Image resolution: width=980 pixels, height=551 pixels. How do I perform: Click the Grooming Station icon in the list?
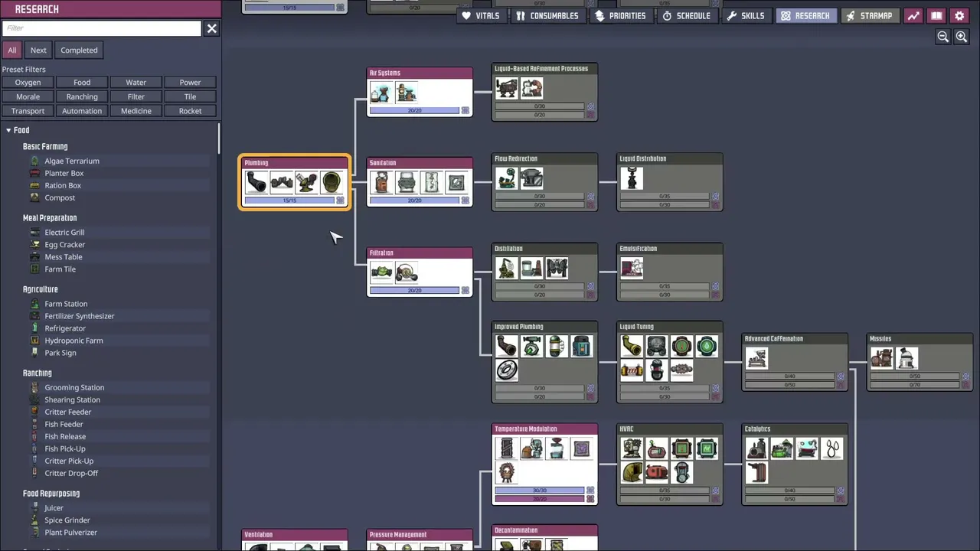pos(34,387)
